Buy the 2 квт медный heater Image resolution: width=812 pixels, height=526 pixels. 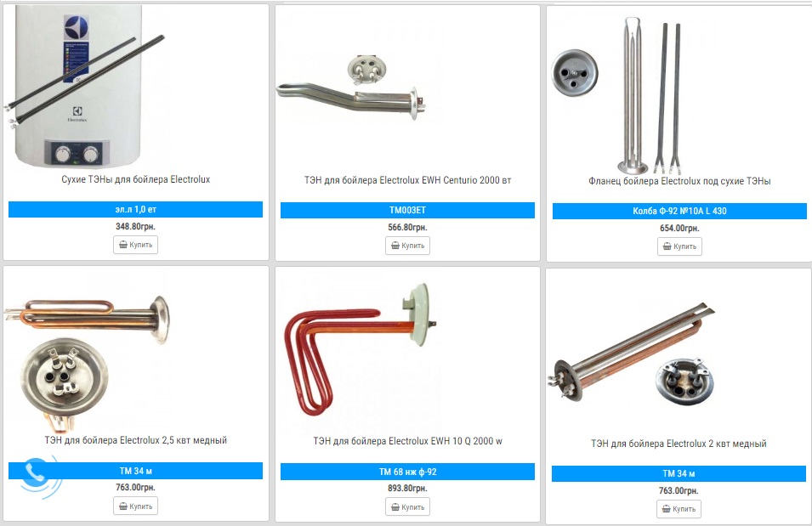click(x=679, y=509)
